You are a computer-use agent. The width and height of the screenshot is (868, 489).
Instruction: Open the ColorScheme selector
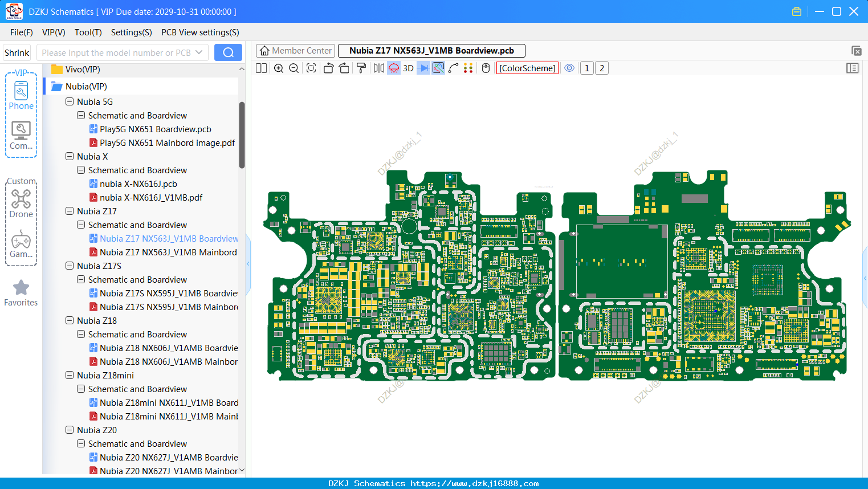point(527,68)
